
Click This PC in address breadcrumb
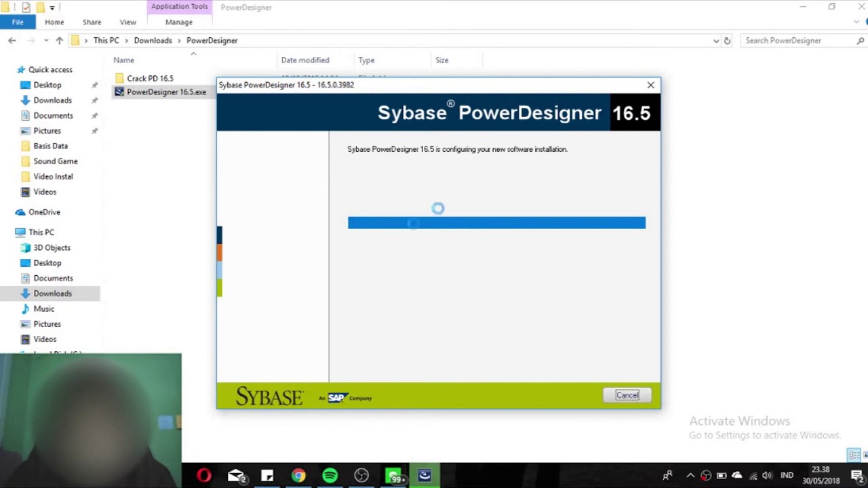click(106, 41)
